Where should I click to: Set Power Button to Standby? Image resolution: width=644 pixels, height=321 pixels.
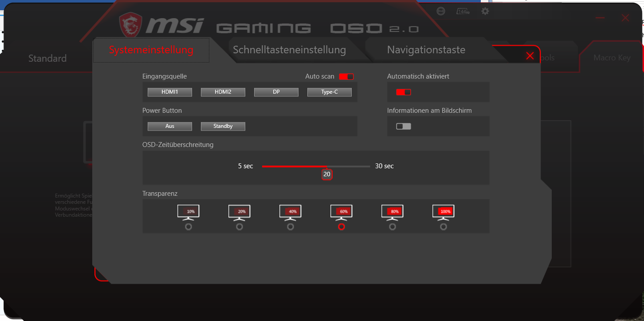click(x=223, y=126)
